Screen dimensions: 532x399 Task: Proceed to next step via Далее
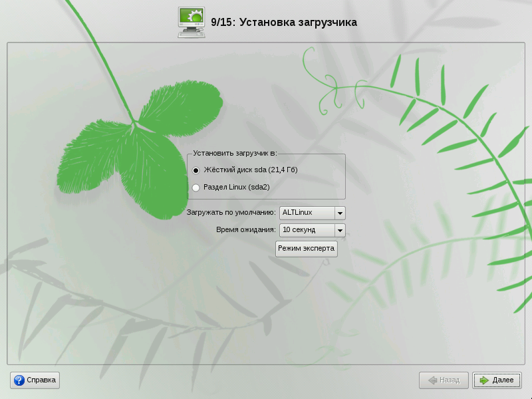[x=497, y=380]
